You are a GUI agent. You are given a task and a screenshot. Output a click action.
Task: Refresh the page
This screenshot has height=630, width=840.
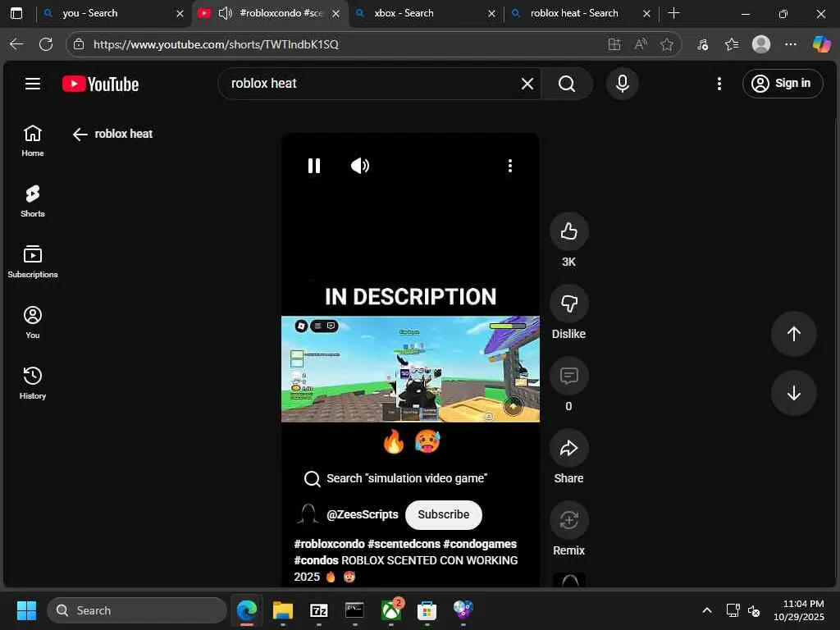click(x=46, y=44)
